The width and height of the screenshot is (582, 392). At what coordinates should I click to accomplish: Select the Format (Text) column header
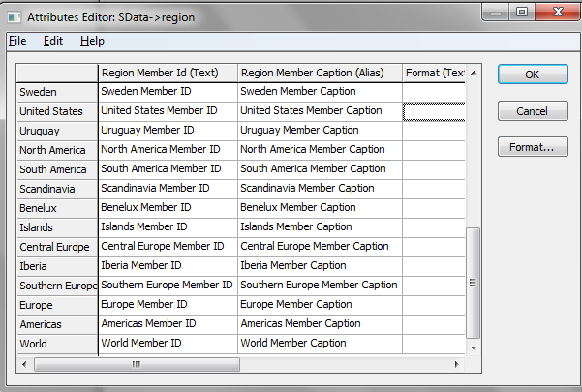pyautogui.click(x=434, y=73)
